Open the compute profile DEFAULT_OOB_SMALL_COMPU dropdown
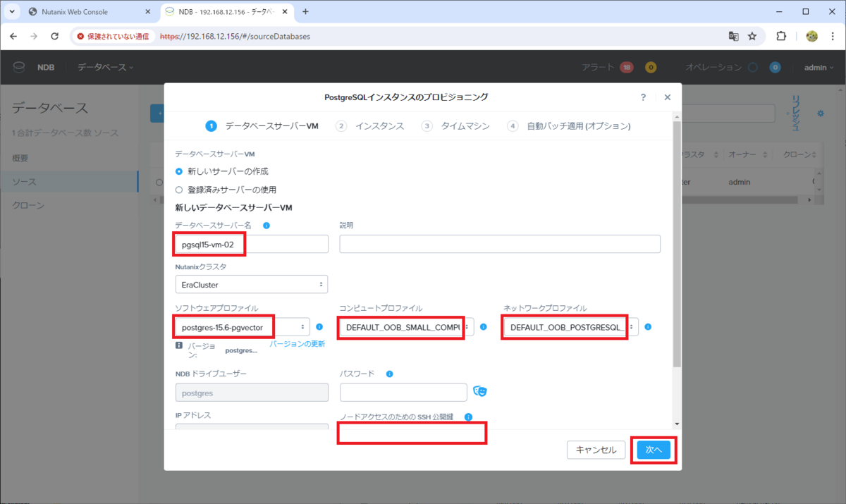Image resolution: width=846 pixels, height=504 pixels. coord(407,328)
